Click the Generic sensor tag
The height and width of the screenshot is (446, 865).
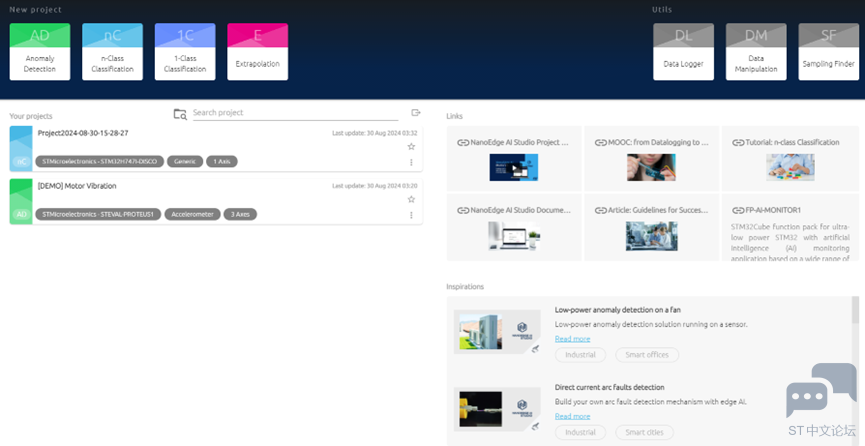pos(185,162)
